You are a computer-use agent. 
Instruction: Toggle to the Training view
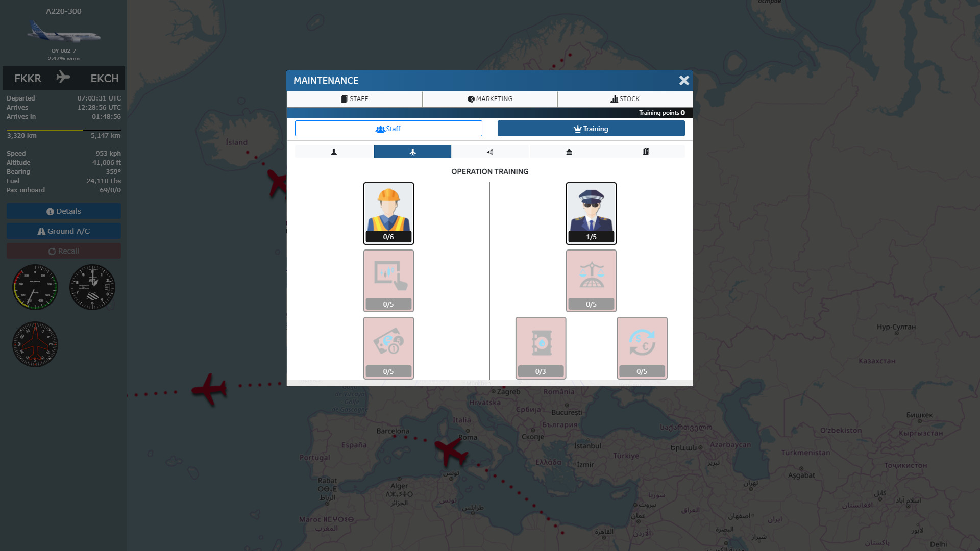pos(591,129)
